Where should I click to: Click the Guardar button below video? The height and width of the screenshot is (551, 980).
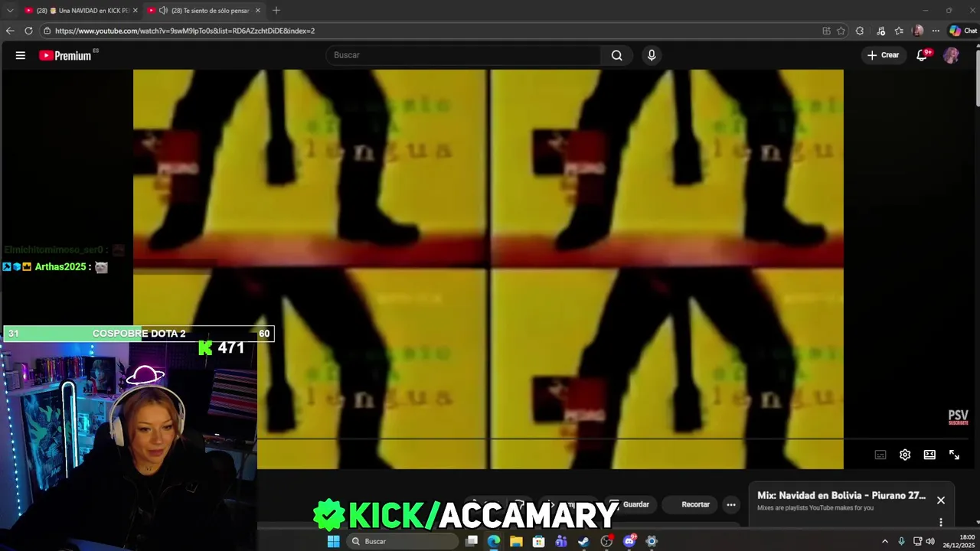point(629,504)
